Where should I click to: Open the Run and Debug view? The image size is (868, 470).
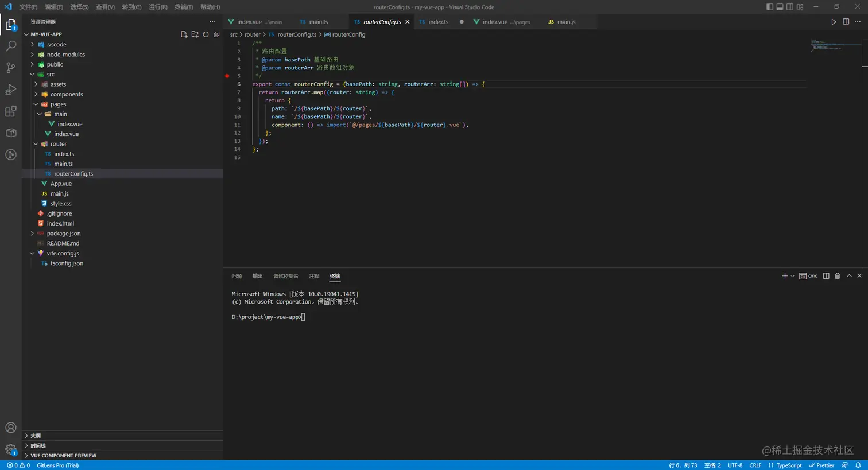pos(11,90)
